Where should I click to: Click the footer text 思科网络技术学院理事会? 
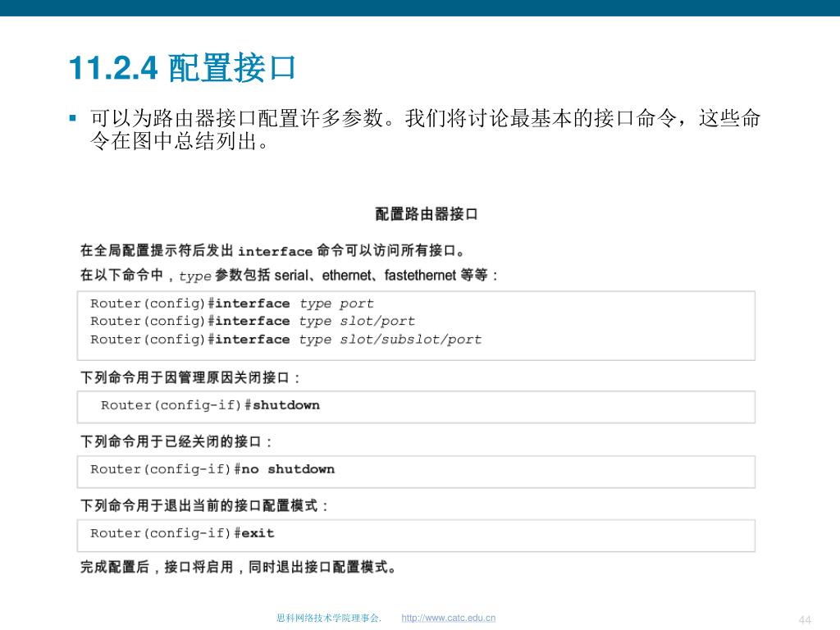tap(329, 618)
